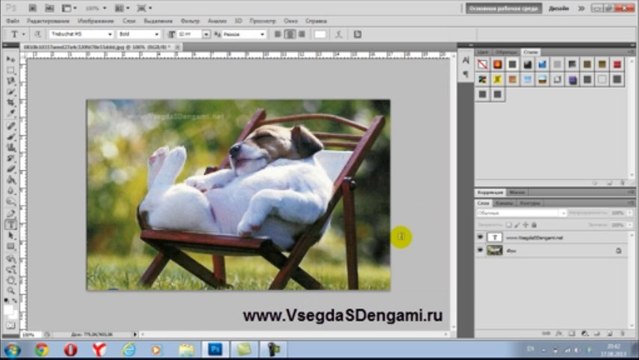This screenshot has height=360, width=639.
Task: Open the font size dropdown
Action: click(x=206, y=34)
